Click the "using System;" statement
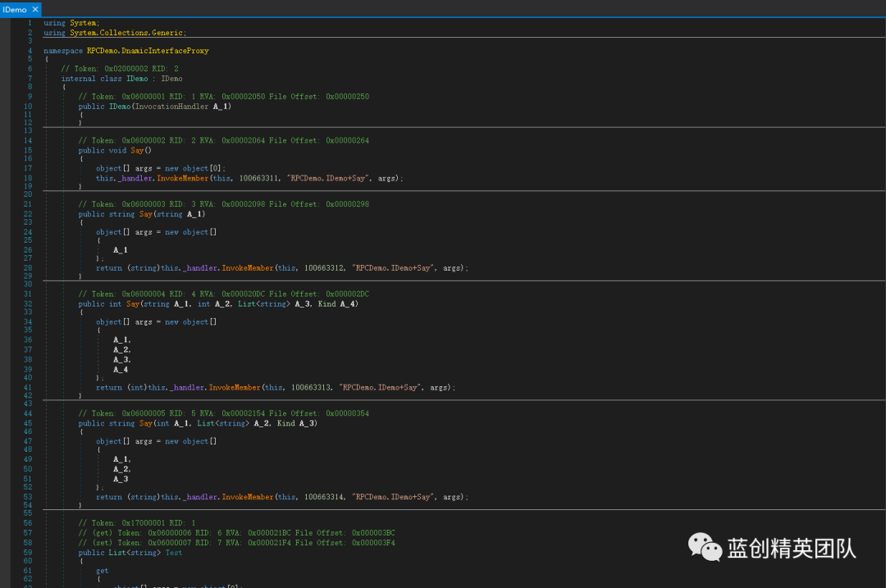Viewport: 886px width, 588px height. click(71, 23)
